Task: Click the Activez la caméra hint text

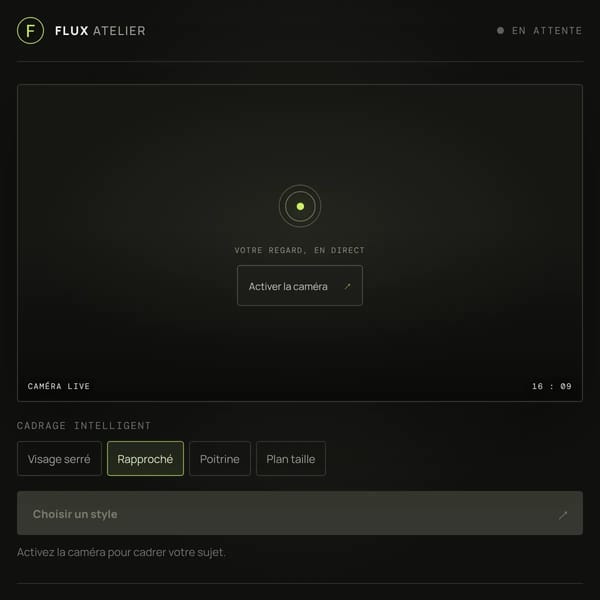Action: 121,552
